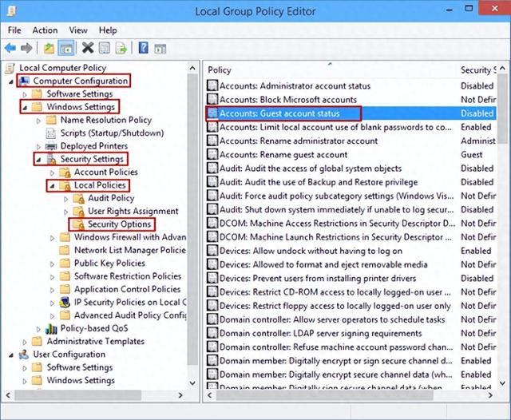Open the File menu
The width and height of the screenshot is (511, 420).
point(14,30)
